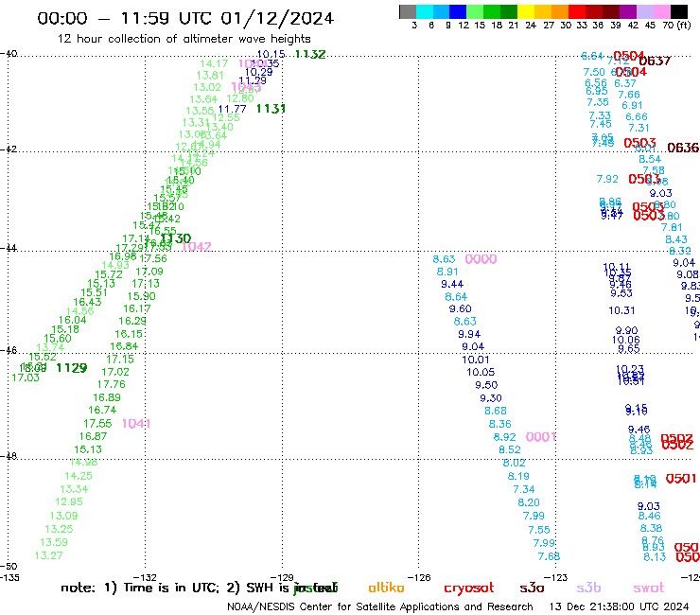Click the "s3b" satellite legend label

pyautogui.click(x=588, y=588)
